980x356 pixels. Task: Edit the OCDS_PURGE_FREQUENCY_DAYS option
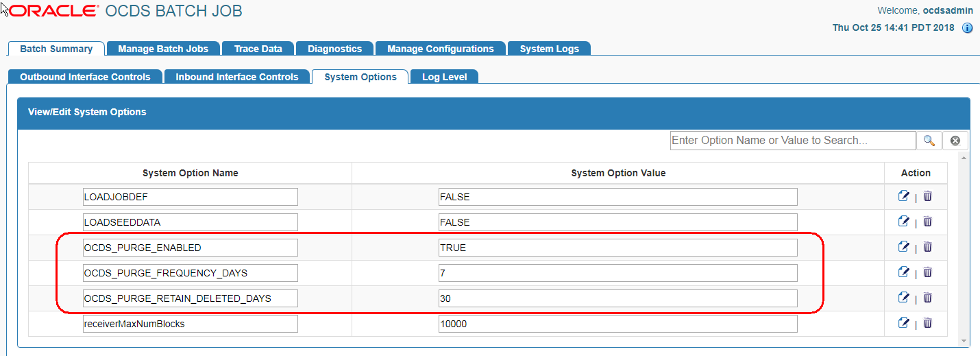pyautogui.click(x=903, y=272)
